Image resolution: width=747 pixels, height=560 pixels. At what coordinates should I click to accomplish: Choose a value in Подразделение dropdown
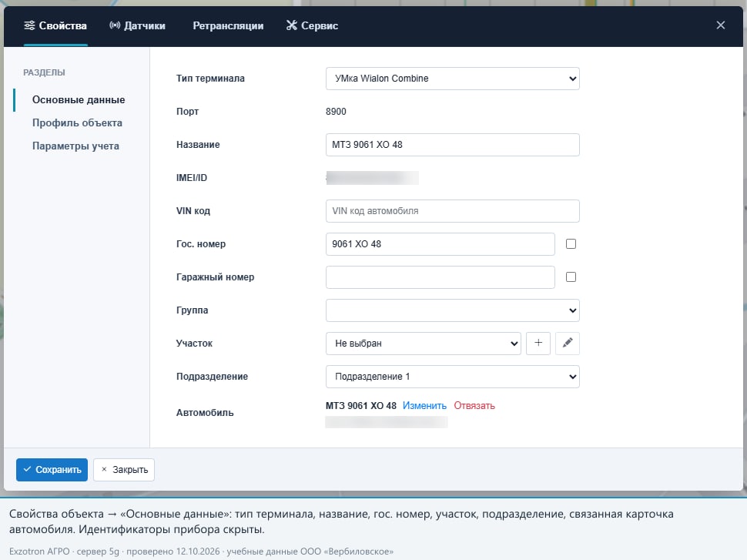[x=453, y=377]
